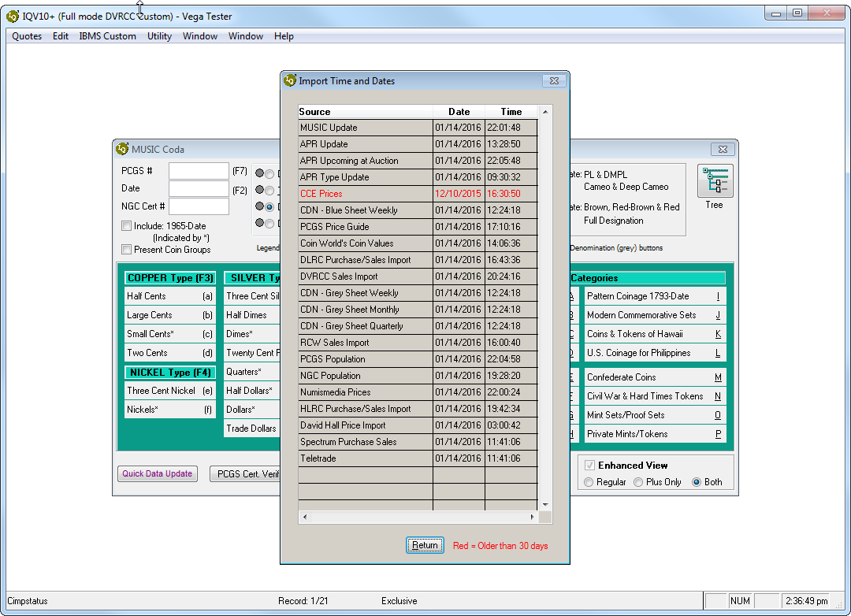
Task: Open the Help menu
Action: 284,36
